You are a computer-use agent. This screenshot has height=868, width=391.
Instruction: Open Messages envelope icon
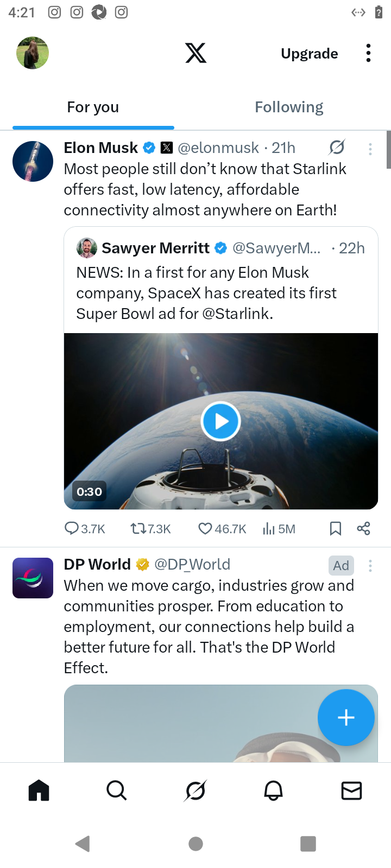351,791
